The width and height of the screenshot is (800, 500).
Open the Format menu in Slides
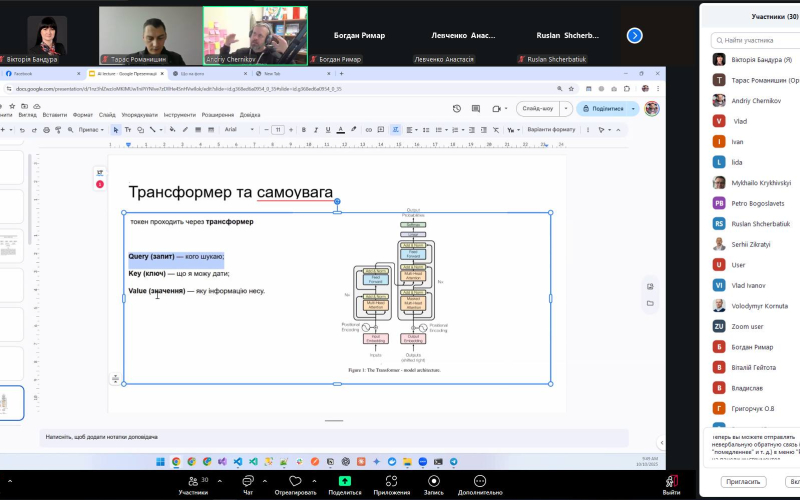82,115
